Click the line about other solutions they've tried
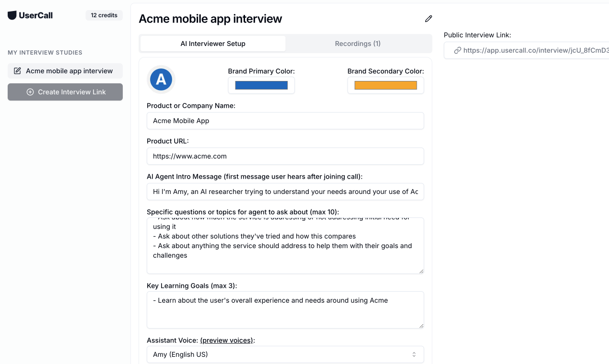Screen dimensions: 609x364 pyautogui.click(x=254, y=236)
